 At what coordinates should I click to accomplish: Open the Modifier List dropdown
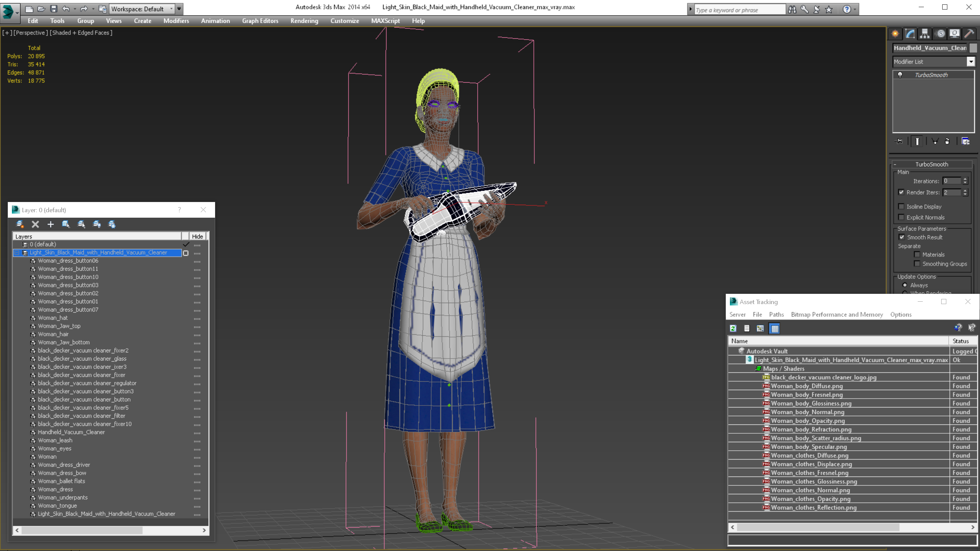click(x=971, y=62)
